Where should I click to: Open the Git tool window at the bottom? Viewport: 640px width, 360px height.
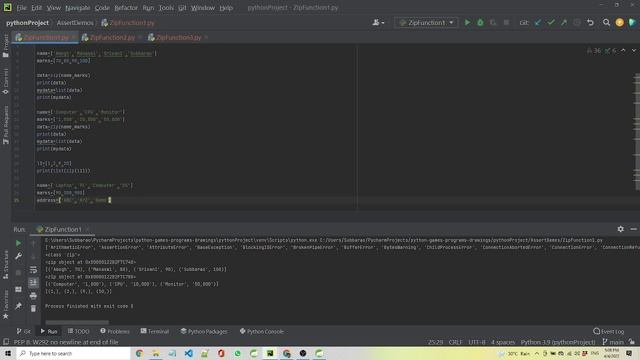[23, 331]
